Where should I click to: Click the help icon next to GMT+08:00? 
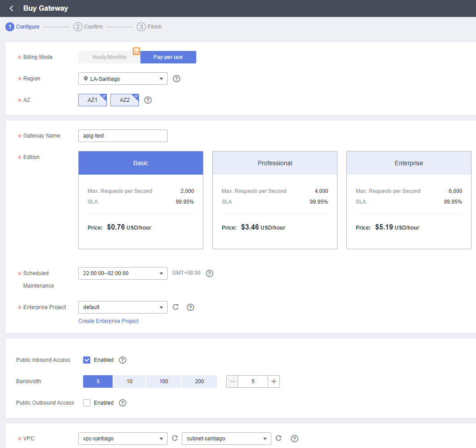[x=210, y=273]
